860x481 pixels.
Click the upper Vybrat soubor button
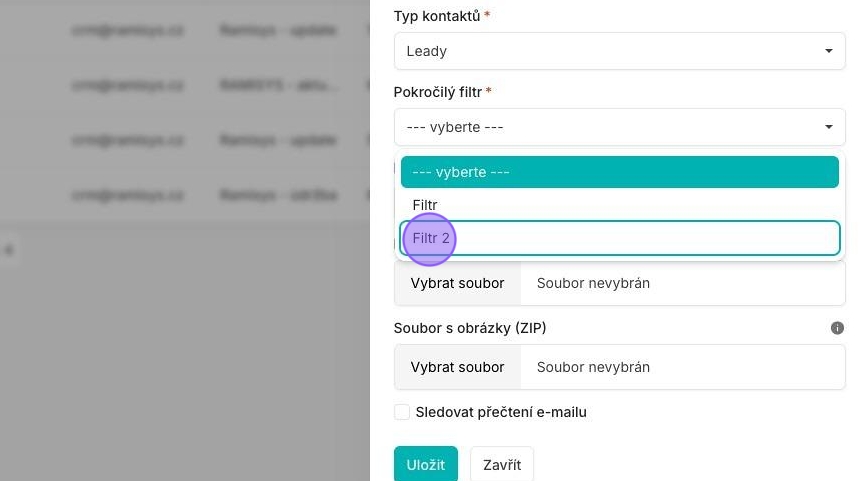[x=457, y=284]
